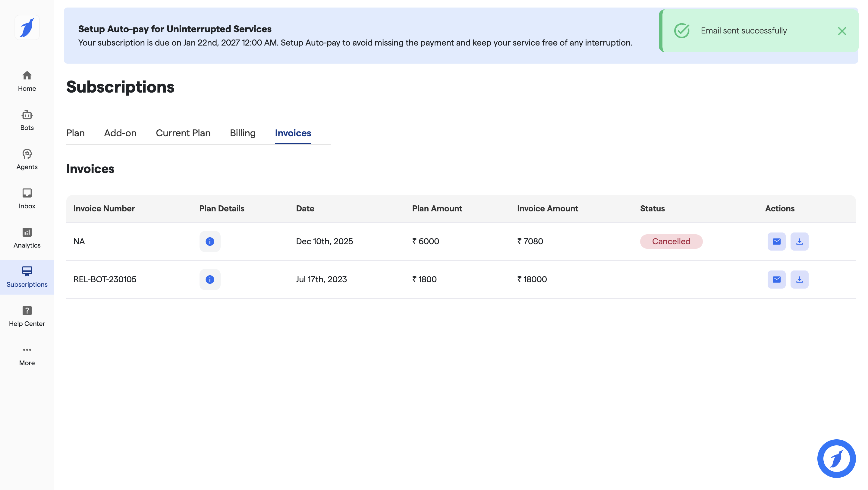Screen dimensions: 868x490
Task: Expand the More menu in sidebar
Action: click(27, 356)
